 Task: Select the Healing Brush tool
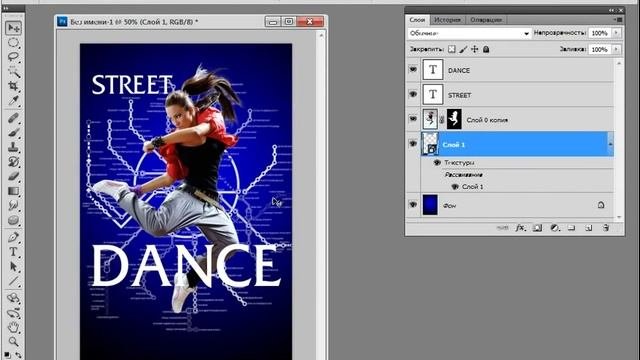tap(13, 118)
